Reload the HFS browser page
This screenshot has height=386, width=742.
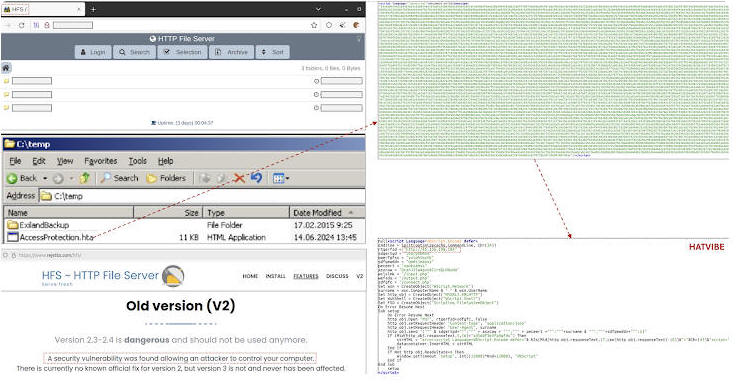(x=21, y=25)
